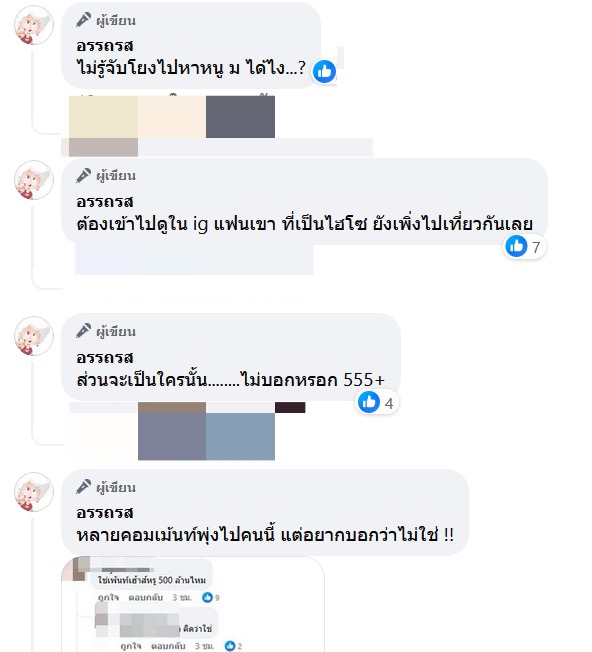Click the blue like reaction beside the first comment
This screenshot has width=592, height=652.
[x=324, y=72]
